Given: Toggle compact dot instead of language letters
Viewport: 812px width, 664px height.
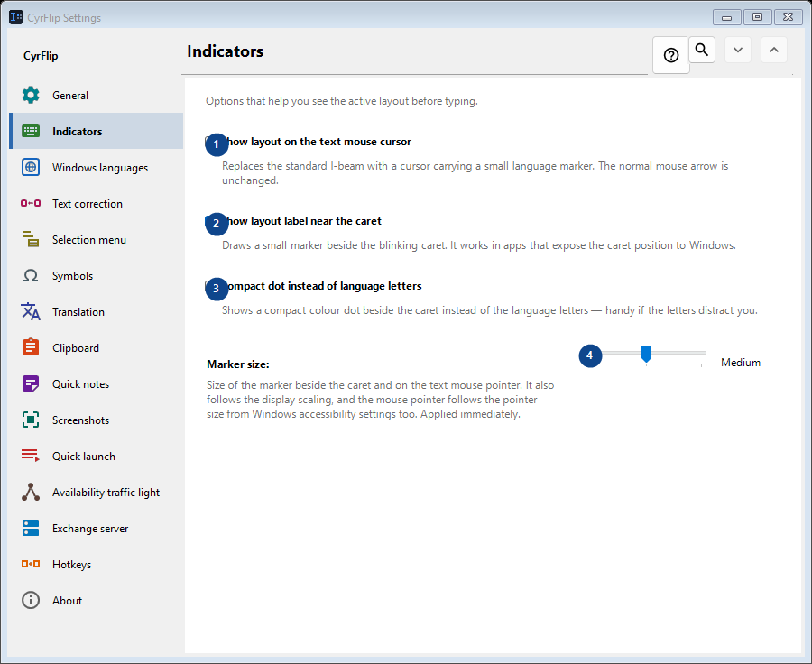Looking at the screenshot, I should click(314, 286).
